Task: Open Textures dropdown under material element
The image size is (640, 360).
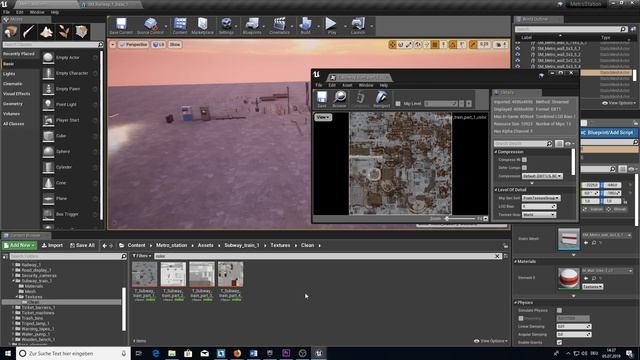Action: pos(592,287)
